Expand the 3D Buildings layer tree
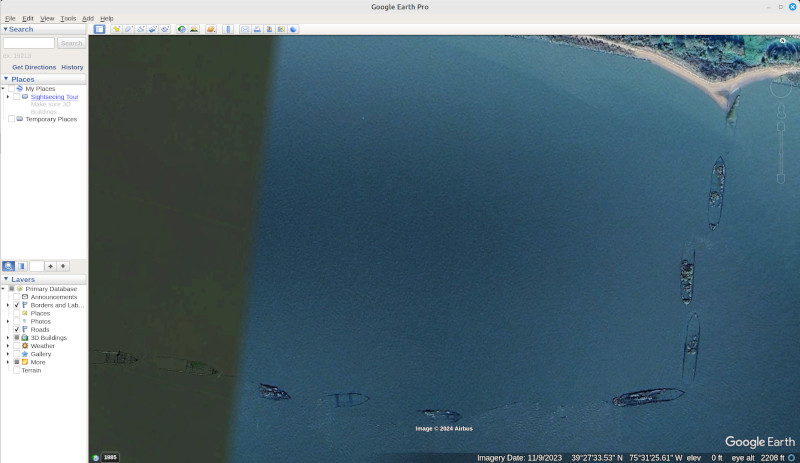800x463 pixels. pos(7,338)
